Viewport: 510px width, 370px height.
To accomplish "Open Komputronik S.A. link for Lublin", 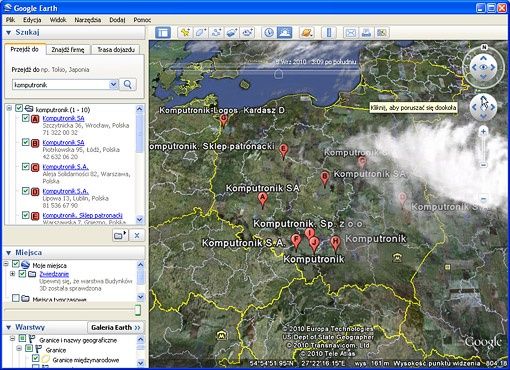I will click(x=65, y=191).
